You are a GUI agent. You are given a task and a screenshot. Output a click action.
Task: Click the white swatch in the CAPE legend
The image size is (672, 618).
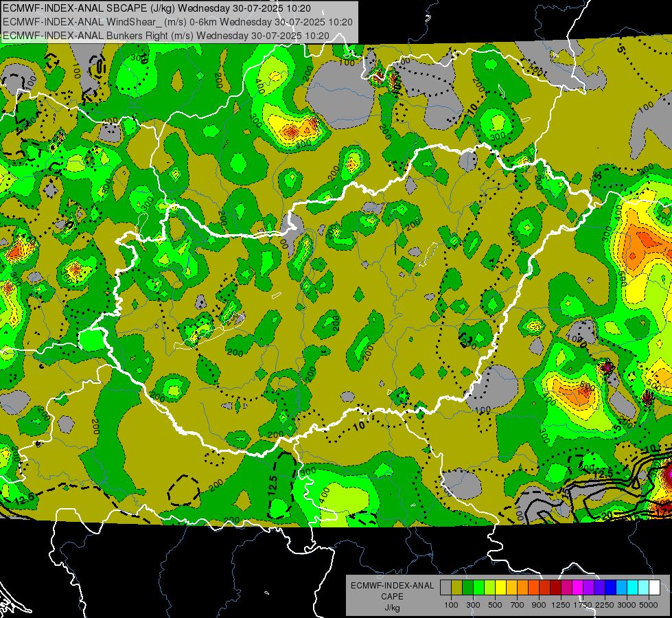click(654, 587)
